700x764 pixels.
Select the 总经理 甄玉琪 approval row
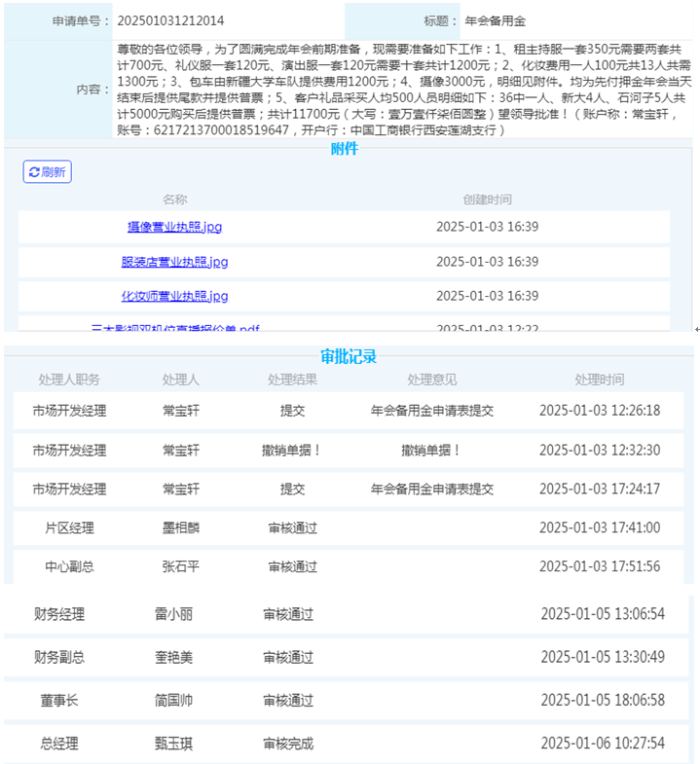point(349,744)
